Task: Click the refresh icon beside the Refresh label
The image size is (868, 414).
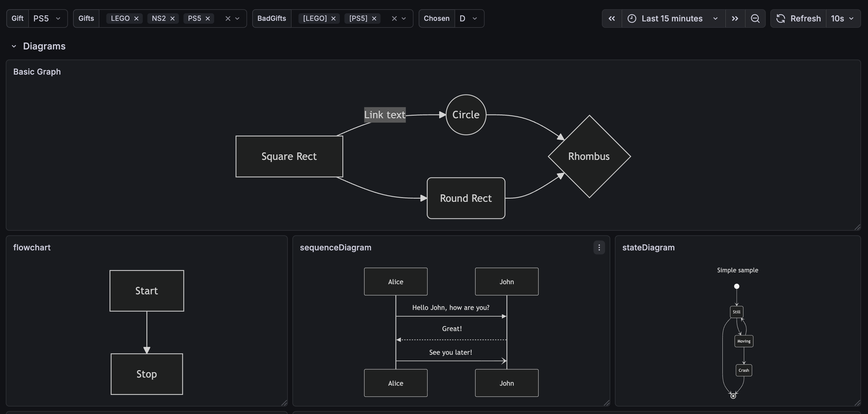Action: point(781,19)
